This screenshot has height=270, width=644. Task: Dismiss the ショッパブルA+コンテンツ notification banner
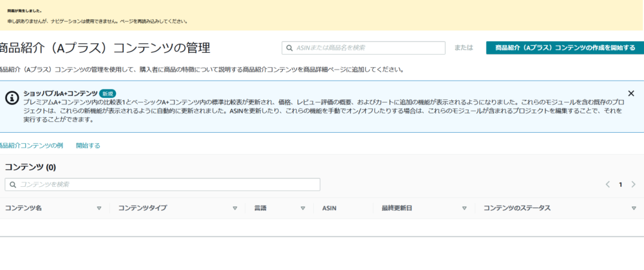click(x=631, y=93)
